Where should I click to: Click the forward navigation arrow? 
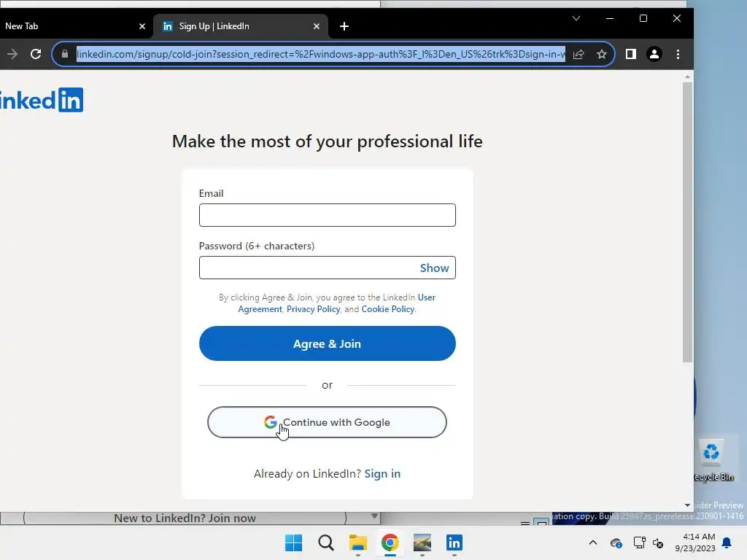[x=12, y=54]
